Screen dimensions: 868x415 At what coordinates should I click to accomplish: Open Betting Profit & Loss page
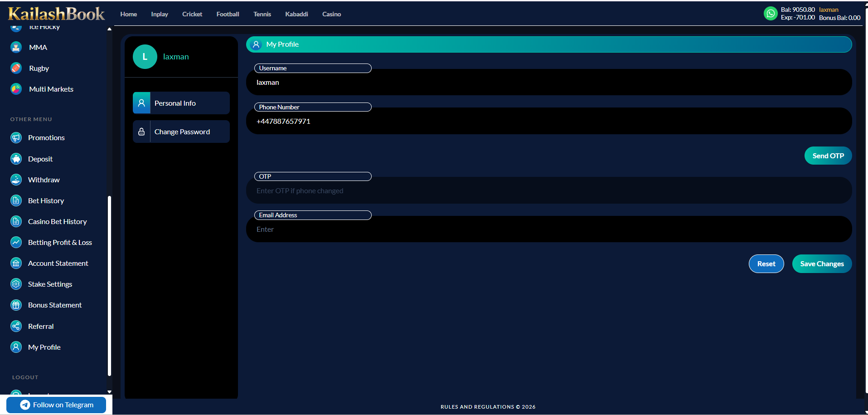[60, 242]
